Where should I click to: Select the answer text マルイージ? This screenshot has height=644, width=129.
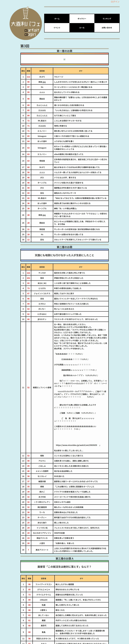[x=59, y=77]
